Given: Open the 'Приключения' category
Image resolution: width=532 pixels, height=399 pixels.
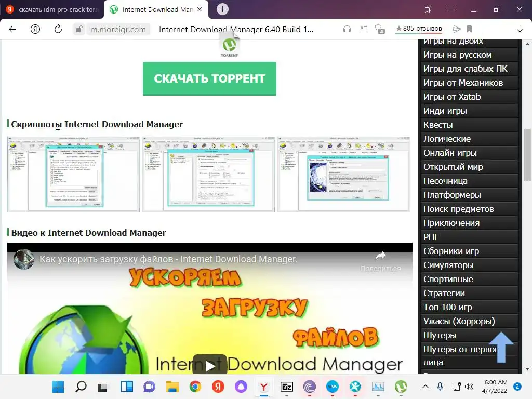Looking at the screenshot, I should pyautogui.click(x=469, y=223).
